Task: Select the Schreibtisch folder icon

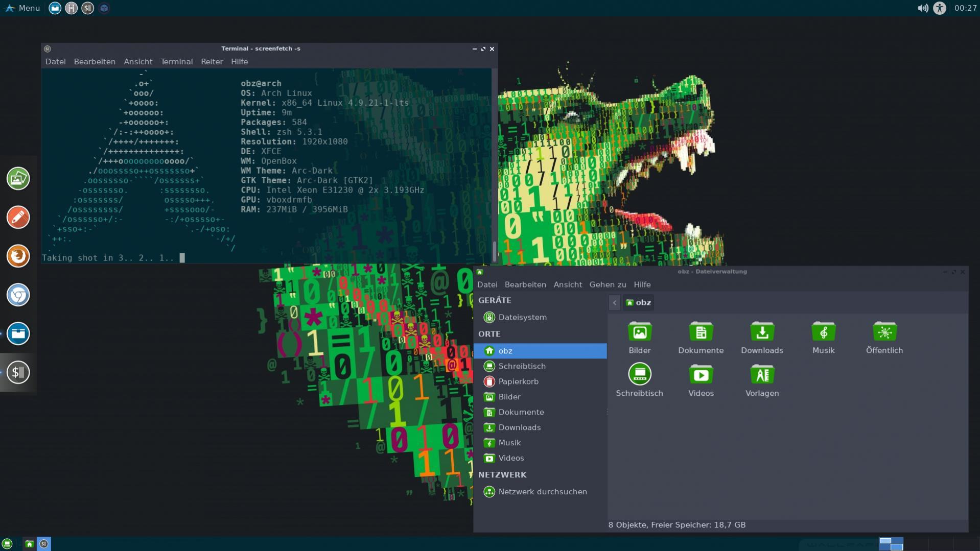Action: [640, 374]
